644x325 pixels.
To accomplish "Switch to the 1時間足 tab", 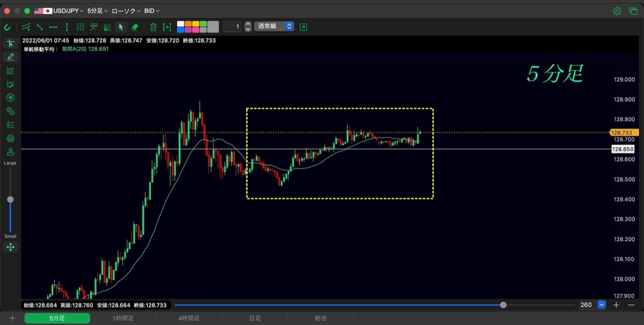I will coord(123,318).
